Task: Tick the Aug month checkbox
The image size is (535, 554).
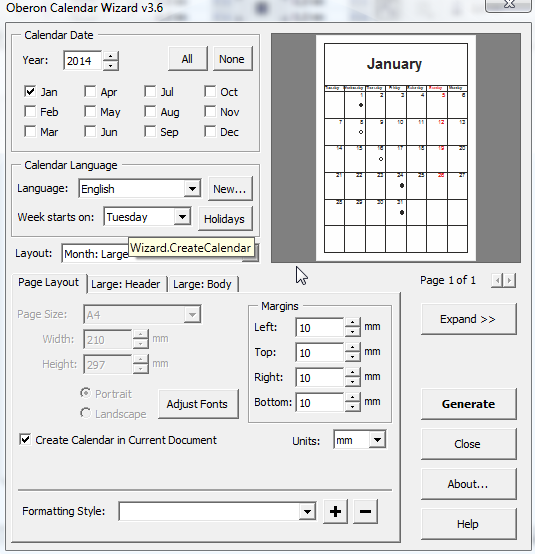Action: [x=150, y=112]
